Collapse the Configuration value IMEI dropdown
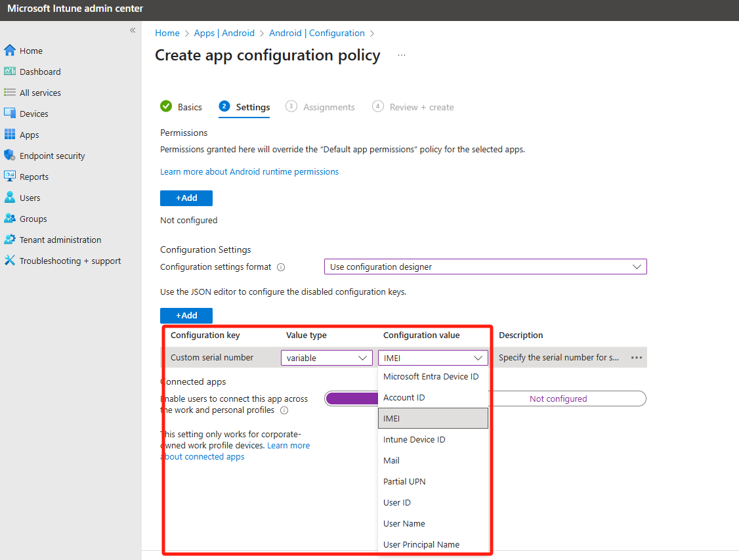Image resolution: width=739 pixels, height=560 pixels. coord(433,358)
